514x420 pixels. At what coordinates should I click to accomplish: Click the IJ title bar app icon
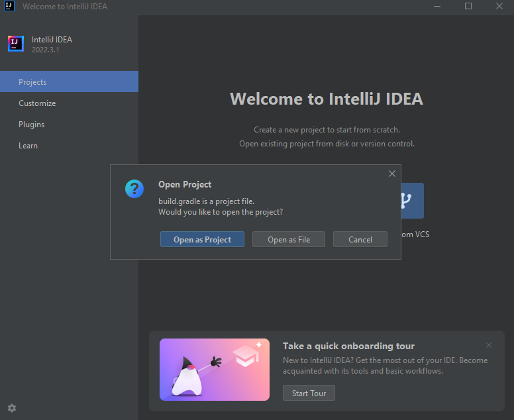9,6
